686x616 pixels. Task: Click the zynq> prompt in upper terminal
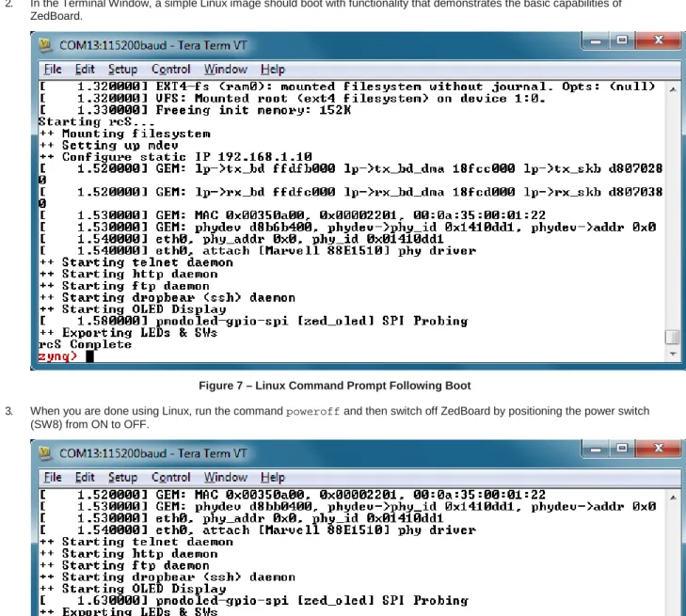(57, 356)
